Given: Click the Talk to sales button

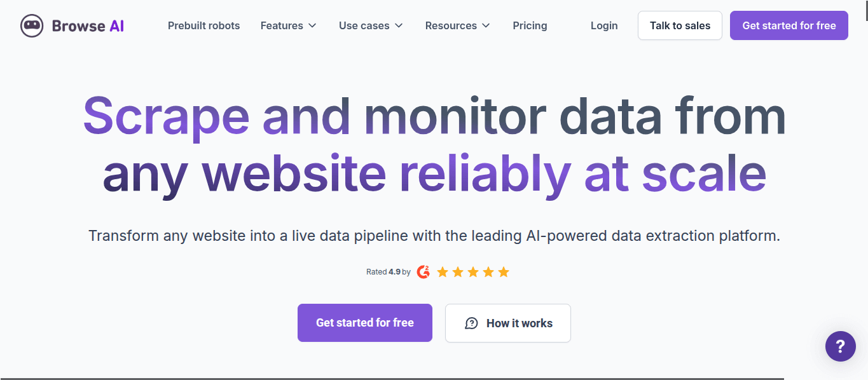Looking at the screenshot, I should click(x=680, y=25).
